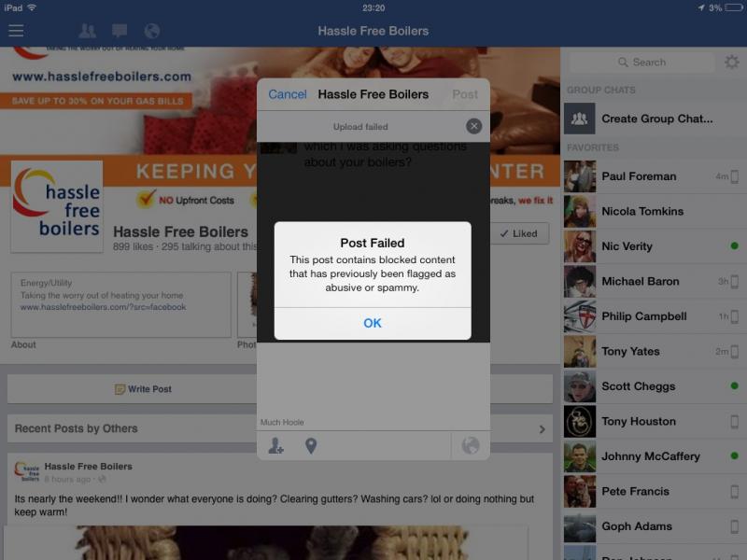Screen dimensions: 747x560
Task: Expand Recent Posts by Others
Action: [x=543, y=429]
